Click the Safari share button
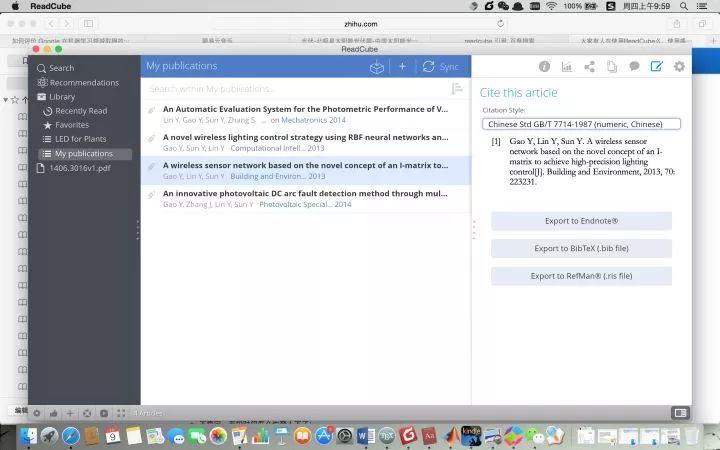The image size is (720, 450). click(677, 23)
